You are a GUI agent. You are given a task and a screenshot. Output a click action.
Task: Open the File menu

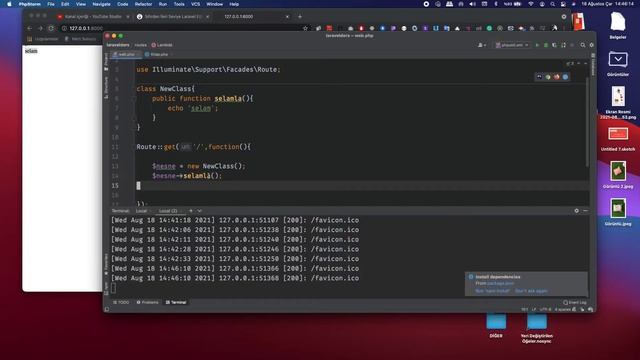click(x=51, y=4)
